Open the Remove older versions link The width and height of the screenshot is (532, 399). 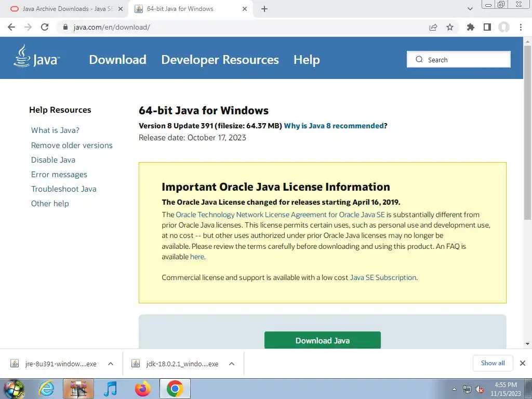tap(72, 145)
